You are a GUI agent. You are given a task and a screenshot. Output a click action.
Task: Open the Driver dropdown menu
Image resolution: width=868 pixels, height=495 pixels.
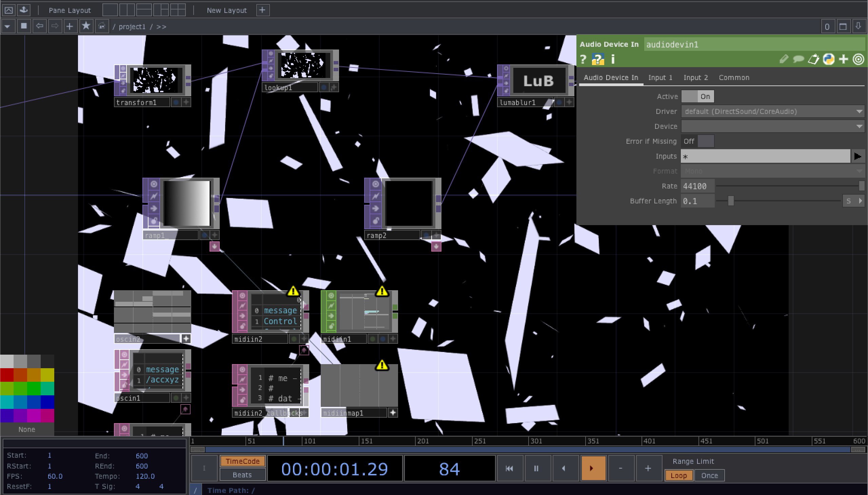pyautogui.click(x=772, y=112)
